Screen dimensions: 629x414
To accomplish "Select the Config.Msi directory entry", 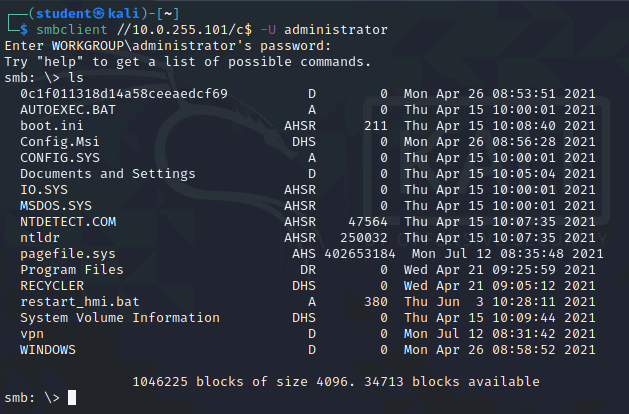I will pyautogui.click(x=60, y=142).
